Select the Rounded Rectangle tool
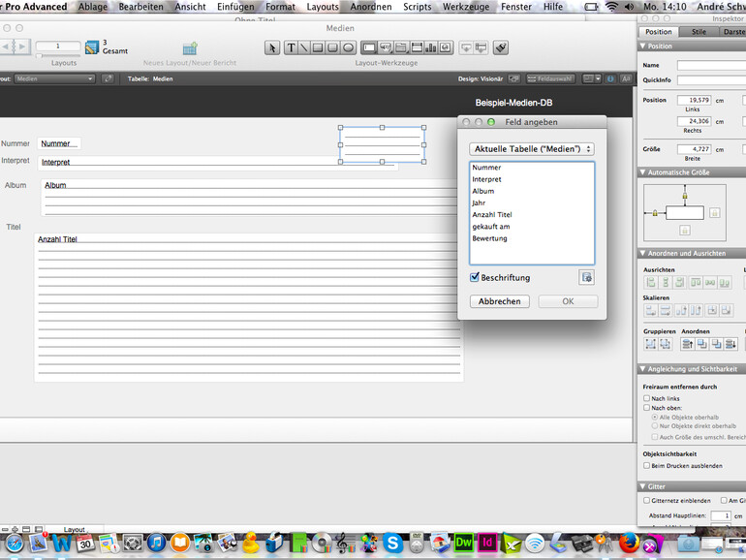Image resolution: width=746 pixels, height=560 pixels. (332, 47)
